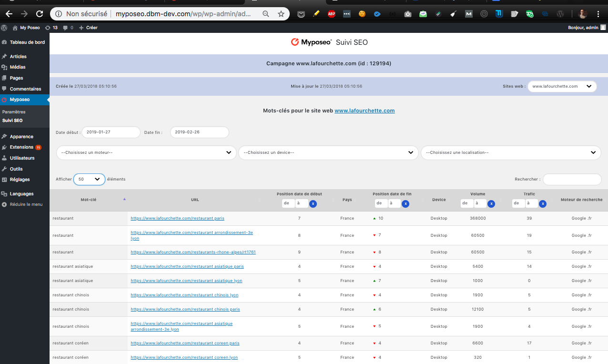Clear Position date de fin filter with x
This screenshot has width=608, height=364.
pyautogui.click(x=405, y=203)
